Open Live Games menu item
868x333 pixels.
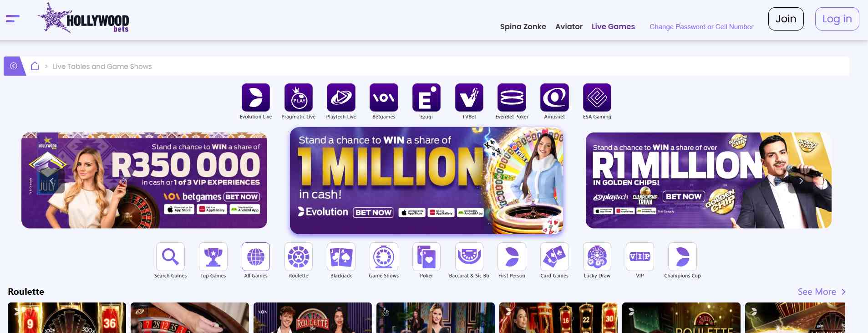[613, 26]
